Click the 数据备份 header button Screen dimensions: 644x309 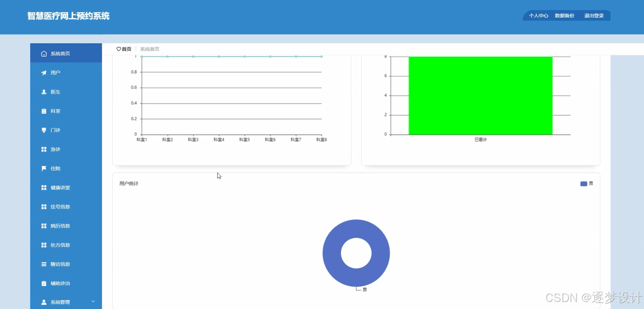[564, 16]
